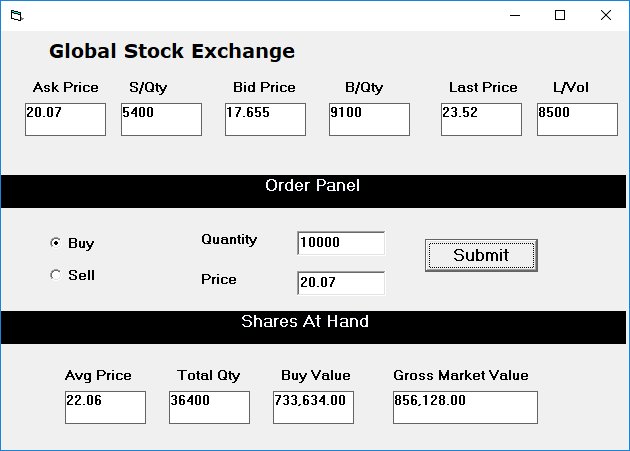Click the order Price input field
The image size is (630, 451).
tap(341, 283)
